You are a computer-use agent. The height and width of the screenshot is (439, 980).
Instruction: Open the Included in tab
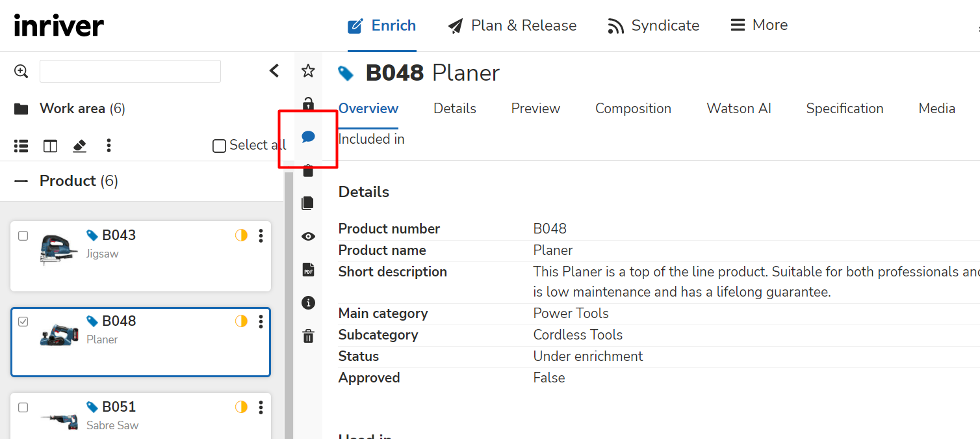pyautogui.click(x=372, y=139)
